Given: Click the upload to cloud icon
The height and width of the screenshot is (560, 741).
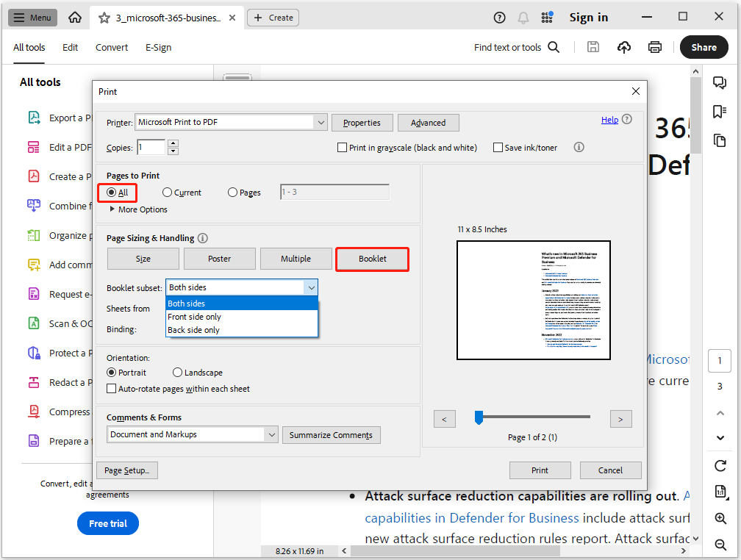Looking at the screenshot, I should tap(624, 47).
